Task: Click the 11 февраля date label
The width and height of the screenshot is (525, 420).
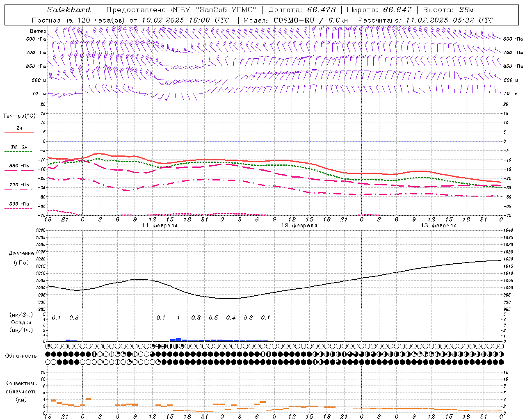Action: pos(160,226)
